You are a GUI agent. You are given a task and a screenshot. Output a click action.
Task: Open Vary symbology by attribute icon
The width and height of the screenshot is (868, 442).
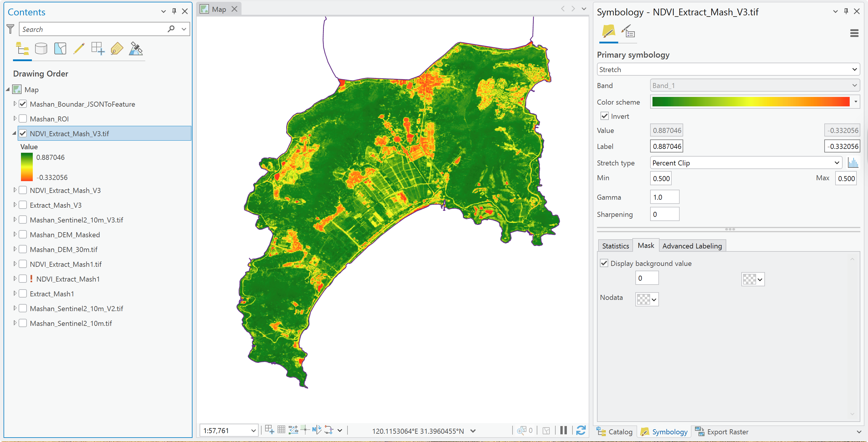coord(628,32)
